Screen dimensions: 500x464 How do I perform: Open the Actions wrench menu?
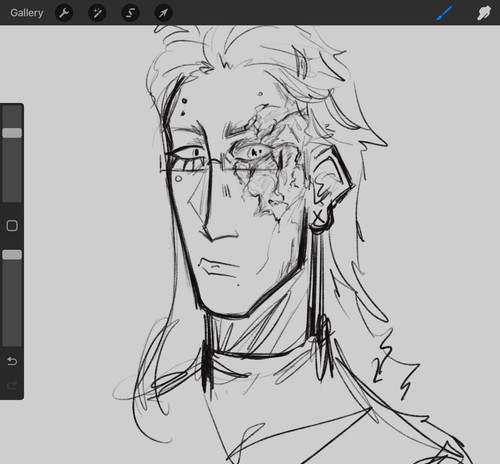pyautogui.click(x=64, y=13)
